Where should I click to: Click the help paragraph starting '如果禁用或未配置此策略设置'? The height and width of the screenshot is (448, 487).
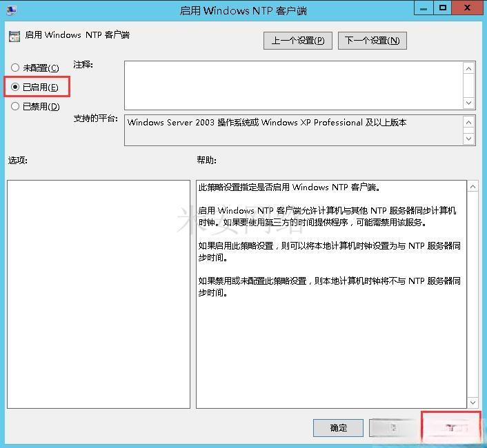click(329, 287)
